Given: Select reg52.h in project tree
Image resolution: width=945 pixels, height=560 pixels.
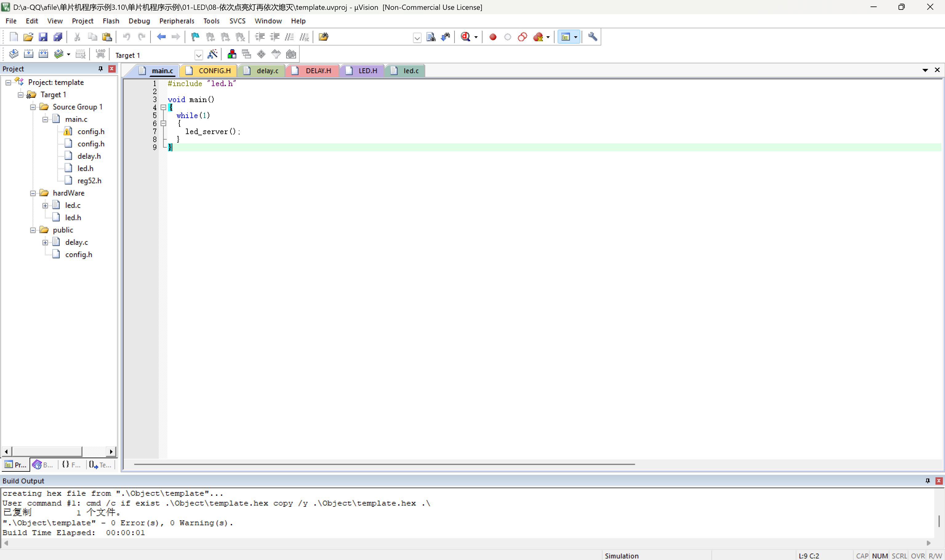Looking at the screenshot, I should (89, 181).
